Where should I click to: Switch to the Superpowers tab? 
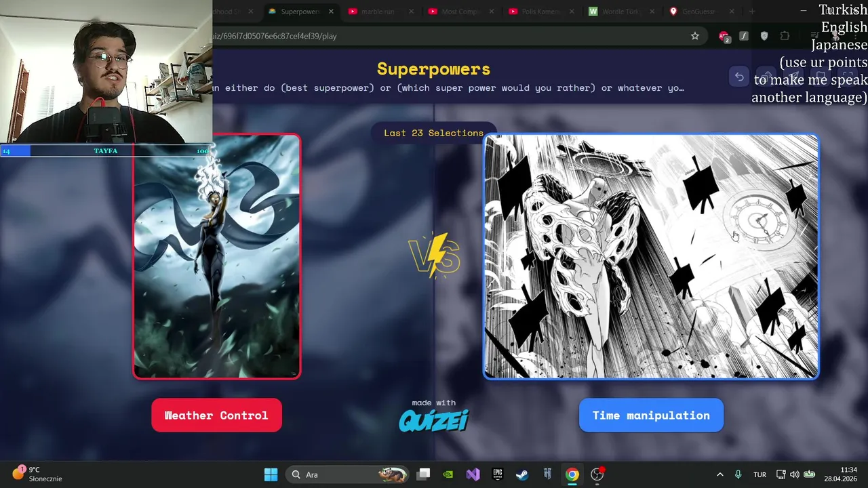pos(300,12)
